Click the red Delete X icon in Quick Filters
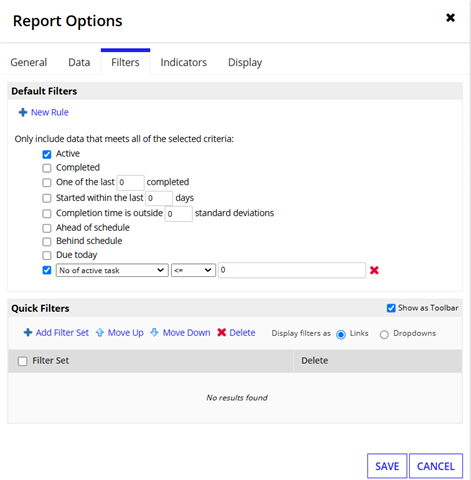This screenshot has height=480, width=471. (x=222, y=332)
